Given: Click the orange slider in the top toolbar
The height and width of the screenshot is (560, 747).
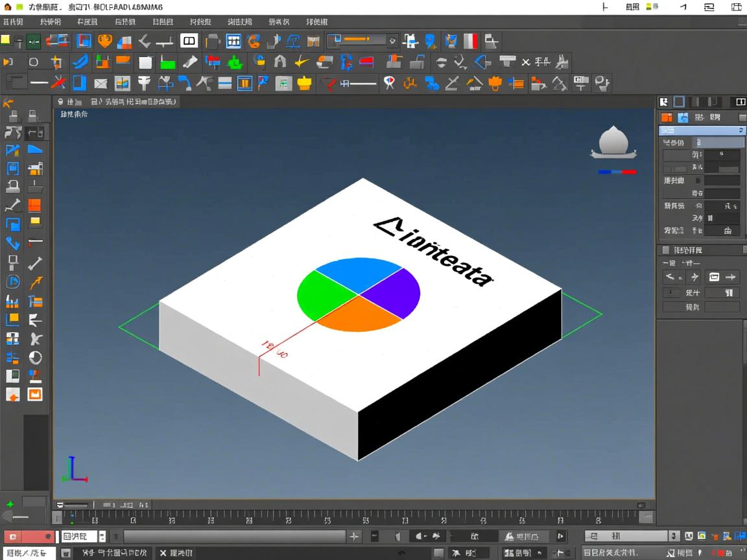Looking at the screenshot, I should click(357, 40).
